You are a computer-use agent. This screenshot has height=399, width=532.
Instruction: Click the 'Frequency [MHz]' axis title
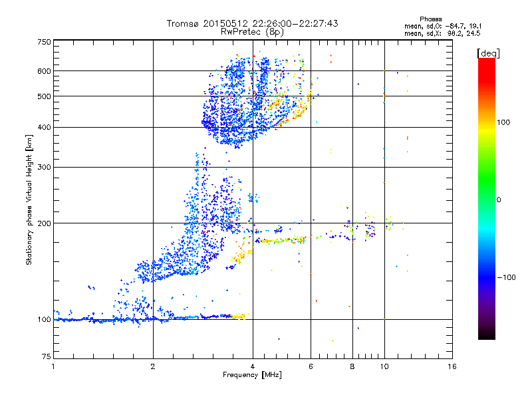point(253,375)
